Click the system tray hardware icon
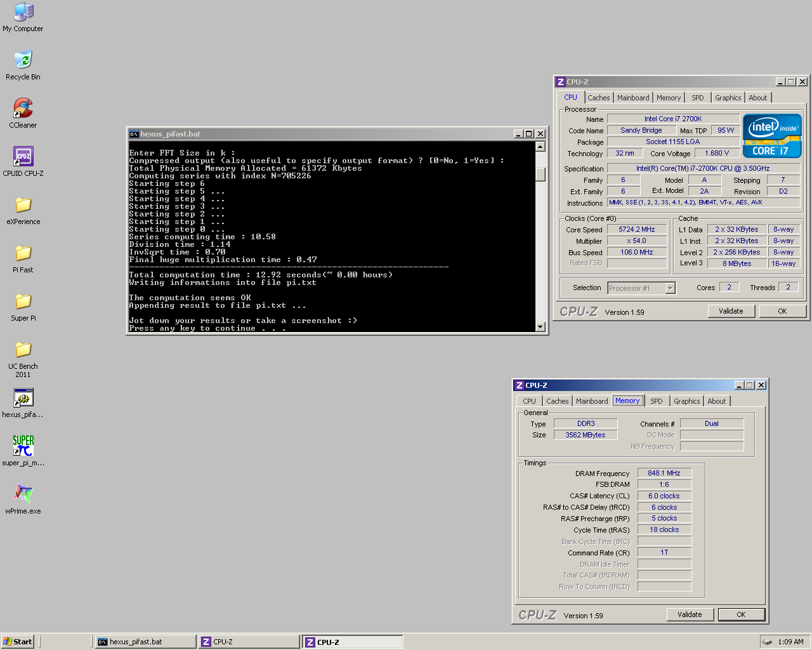 pyautogui.click(x=767, y=642)
